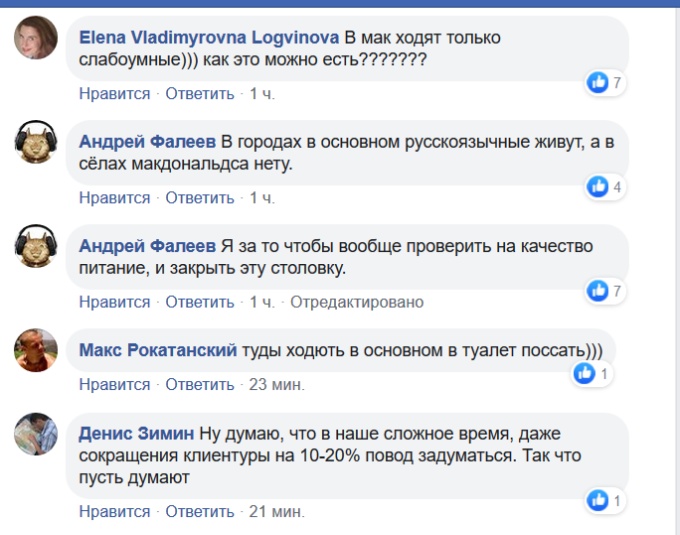Reply to Elena Logvinova's comment

pyautogui.click(x=199, y=94)
